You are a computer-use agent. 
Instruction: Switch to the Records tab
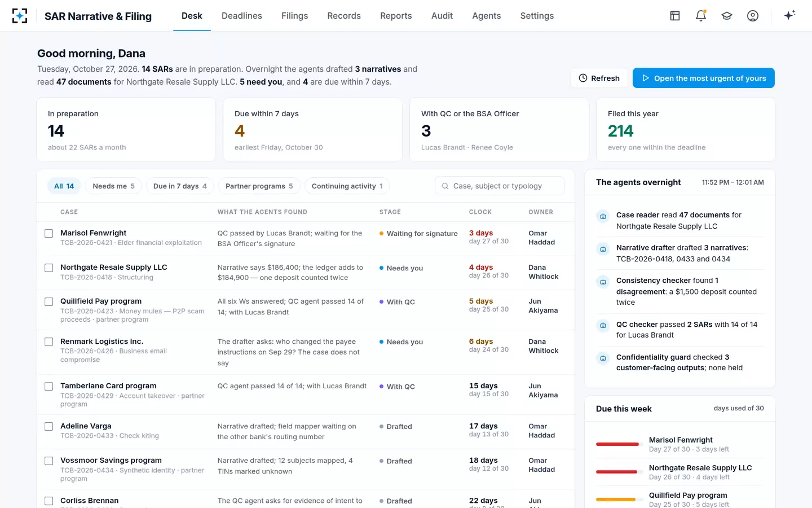(344, 16)
